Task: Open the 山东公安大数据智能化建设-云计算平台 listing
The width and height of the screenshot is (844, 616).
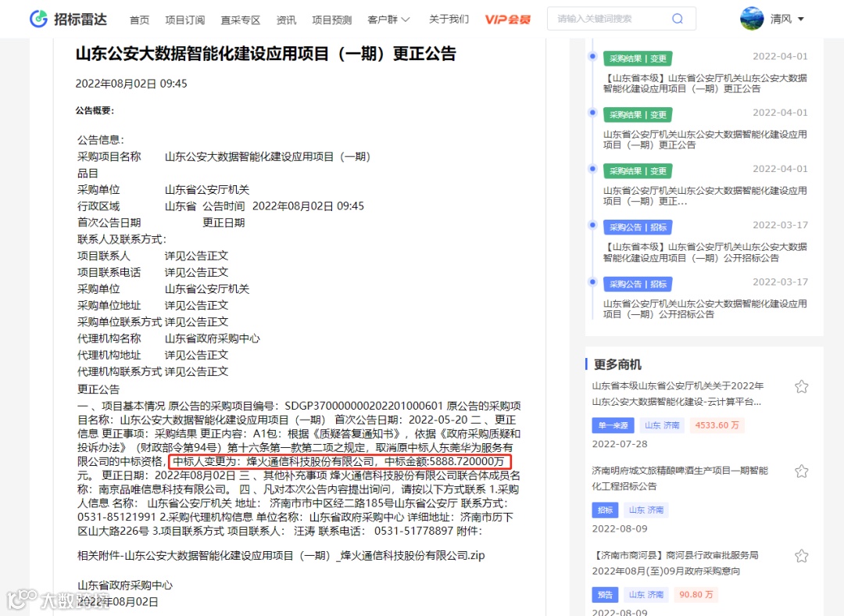Action: pyautogui.click(x=678, y=394)
